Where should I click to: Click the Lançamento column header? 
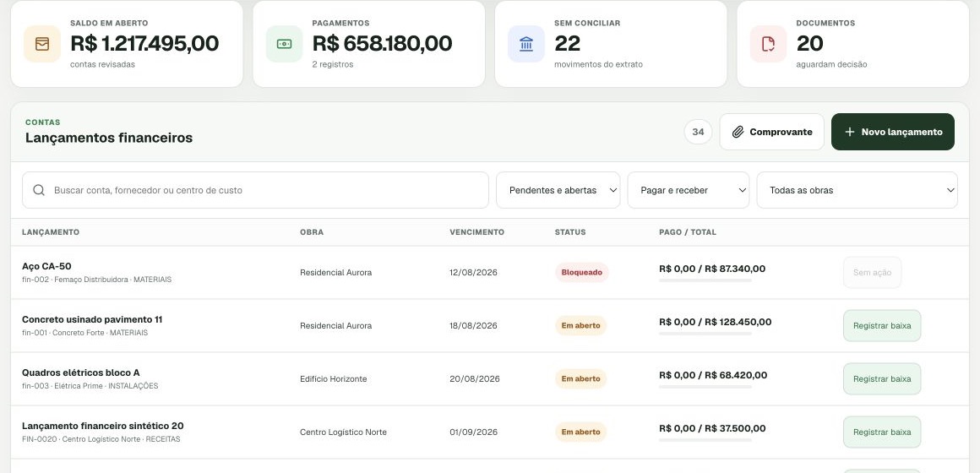coord(51,231)
